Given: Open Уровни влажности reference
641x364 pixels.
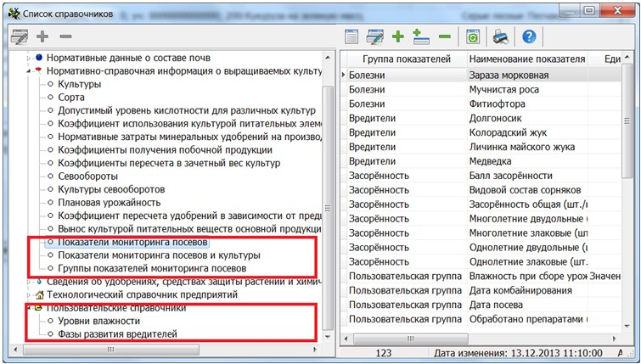Looking at the screenshot, I should pos(98,322).
